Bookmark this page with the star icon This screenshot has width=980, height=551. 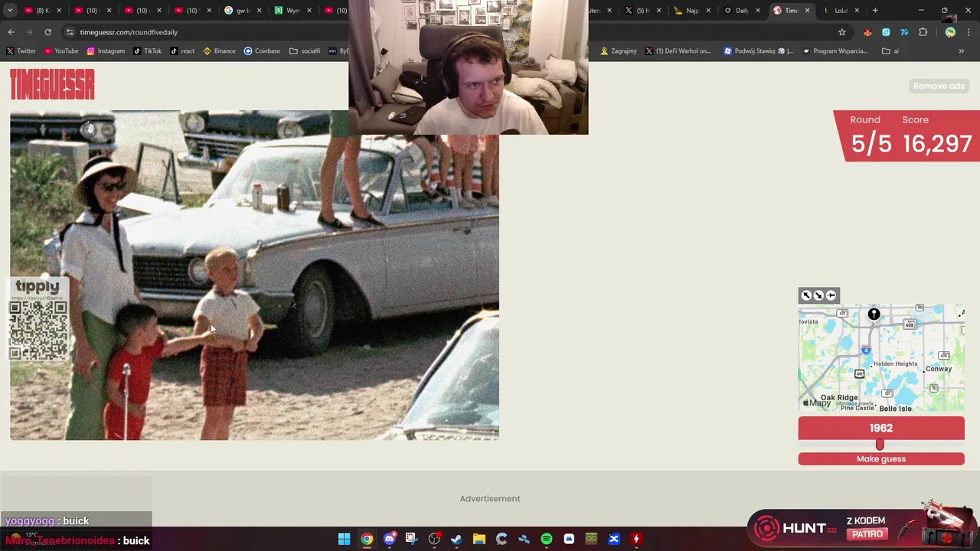click(842, 32)
